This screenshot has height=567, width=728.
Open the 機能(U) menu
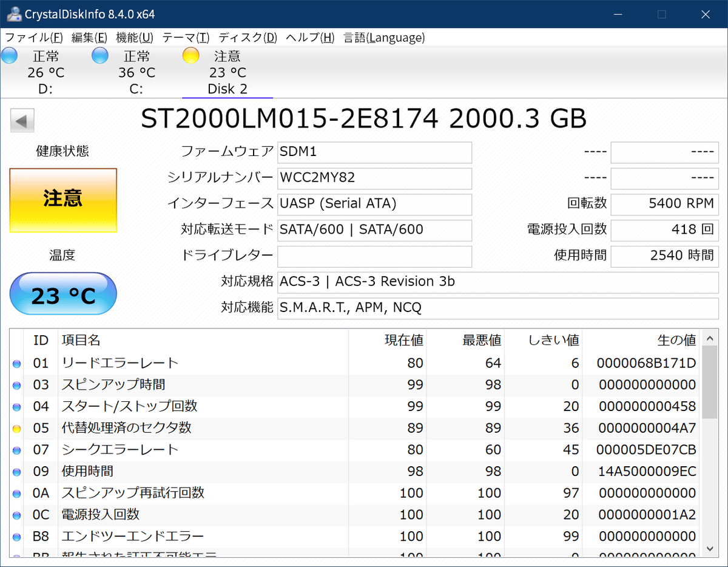coord(134,38)
